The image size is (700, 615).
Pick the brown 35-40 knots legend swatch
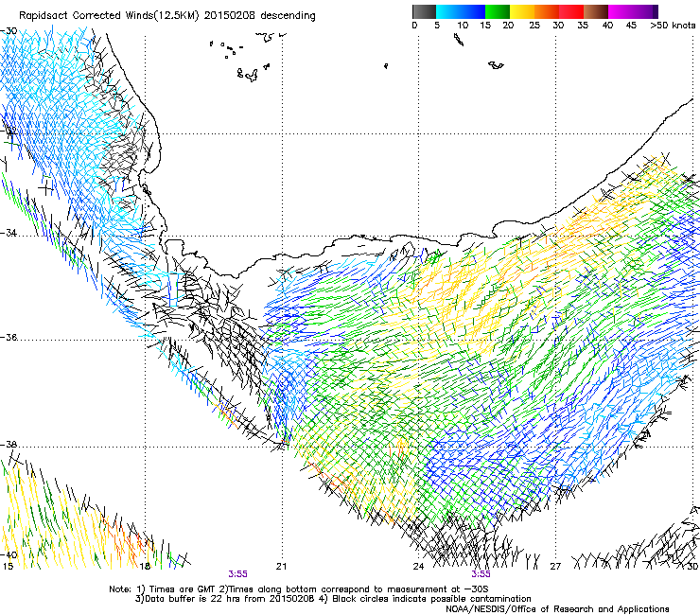point(596,11)
